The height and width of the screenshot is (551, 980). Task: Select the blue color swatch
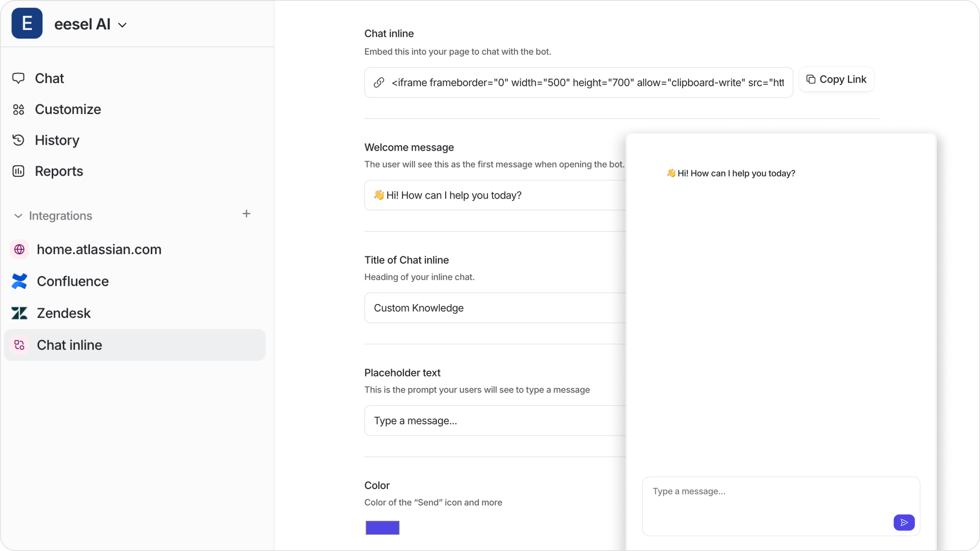382,527
